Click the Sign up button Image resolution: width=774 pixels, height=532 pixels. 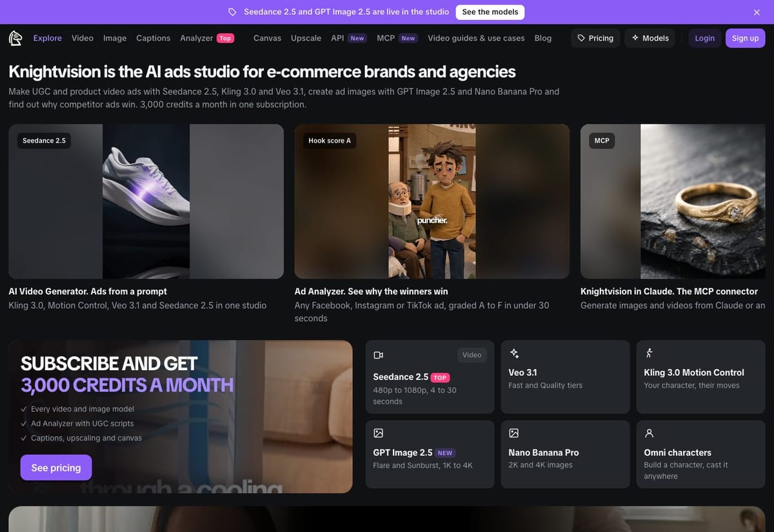coord(745,38)
